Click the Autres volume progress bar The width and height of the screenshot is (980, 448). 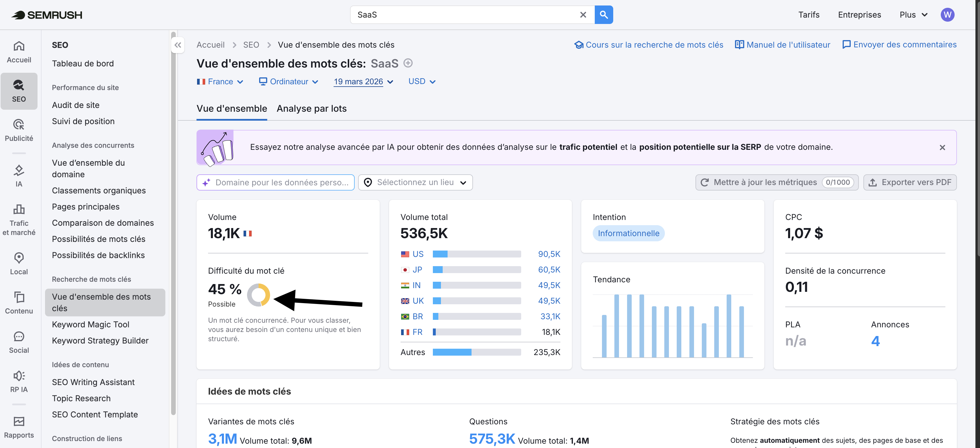(477, 352)
